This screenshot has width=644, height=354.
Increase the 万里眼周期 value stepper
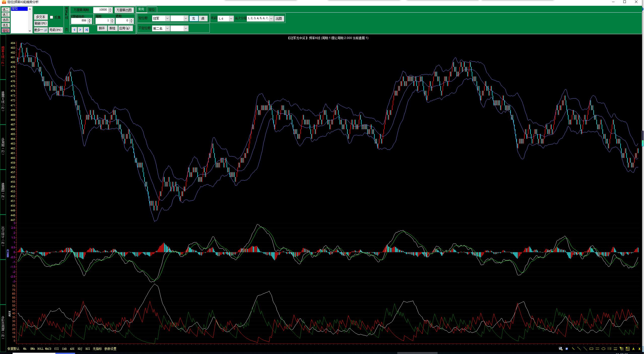[110, 9]
